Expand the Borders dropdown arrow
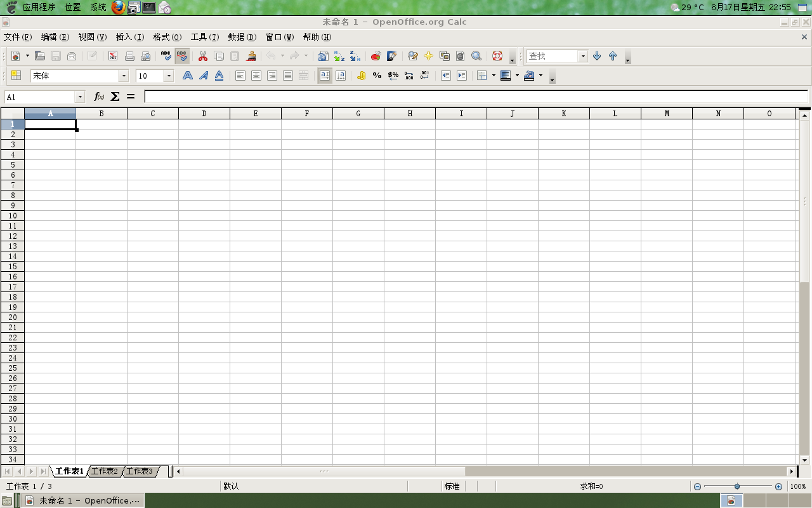This screenshot has height=508, width=812. [494, 76]
